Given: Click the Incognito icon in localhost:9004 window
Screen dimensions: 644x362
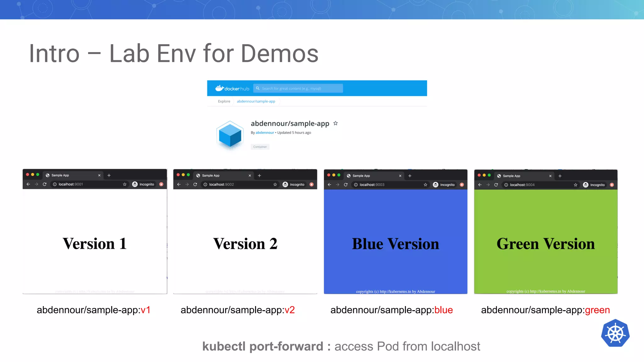Looking at the screenshot, I should coord(586,185).
